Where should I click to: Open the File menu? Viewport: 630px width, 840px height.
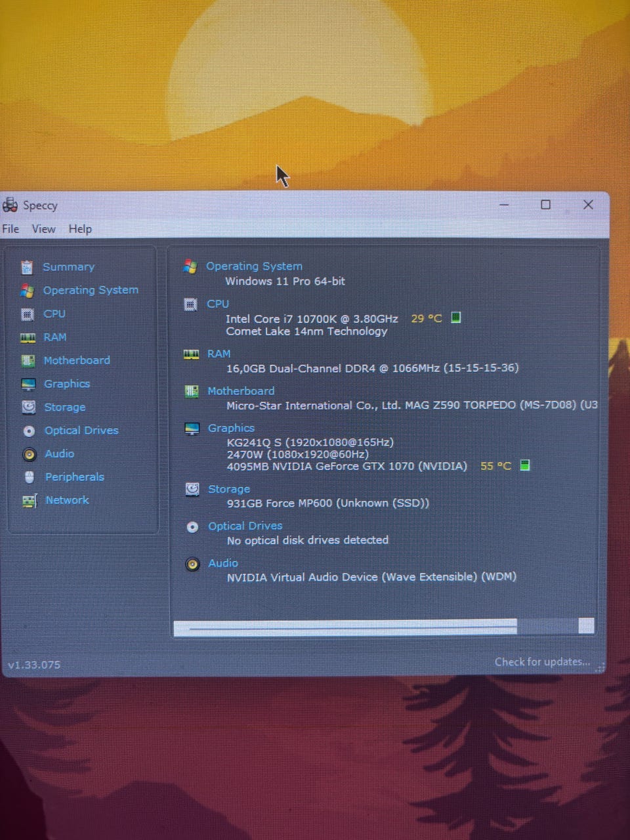click(x=10, y=229)
